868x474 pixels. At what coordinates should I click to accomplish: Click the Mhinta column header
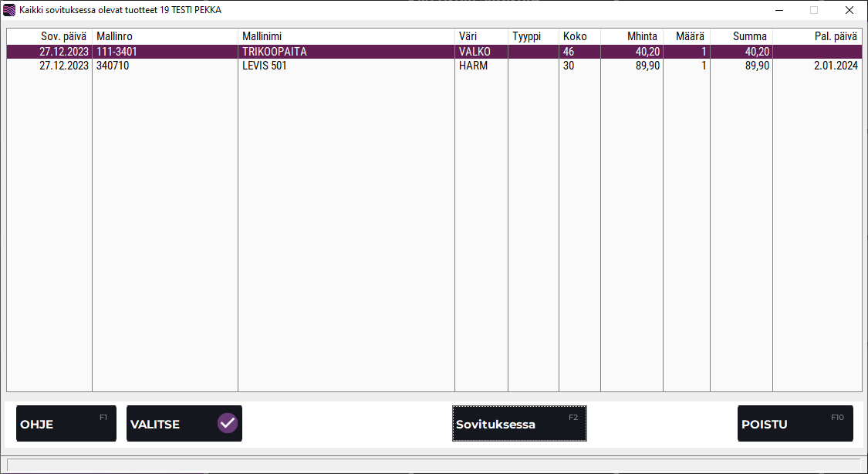631,36
